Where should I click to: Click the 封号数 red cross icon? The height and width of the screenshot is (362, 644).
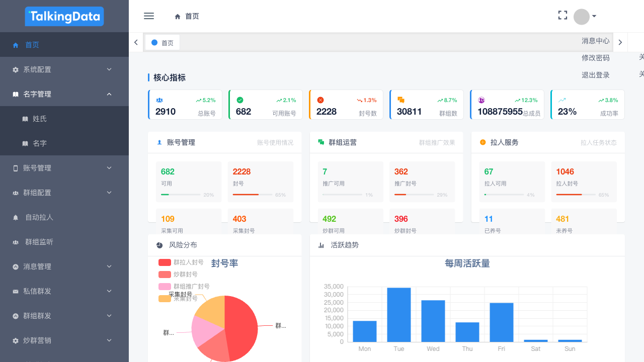[x=320, y=100]
